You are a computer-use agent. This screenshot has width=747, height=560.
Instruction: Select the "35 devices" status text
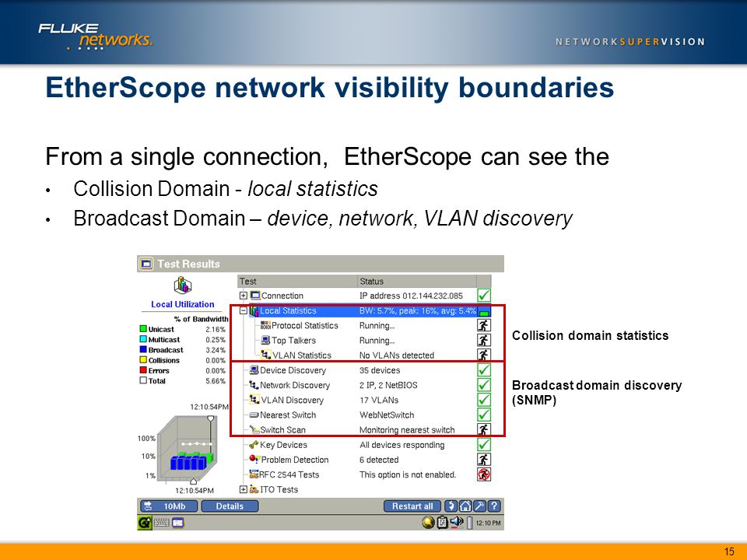click(380, 370)
